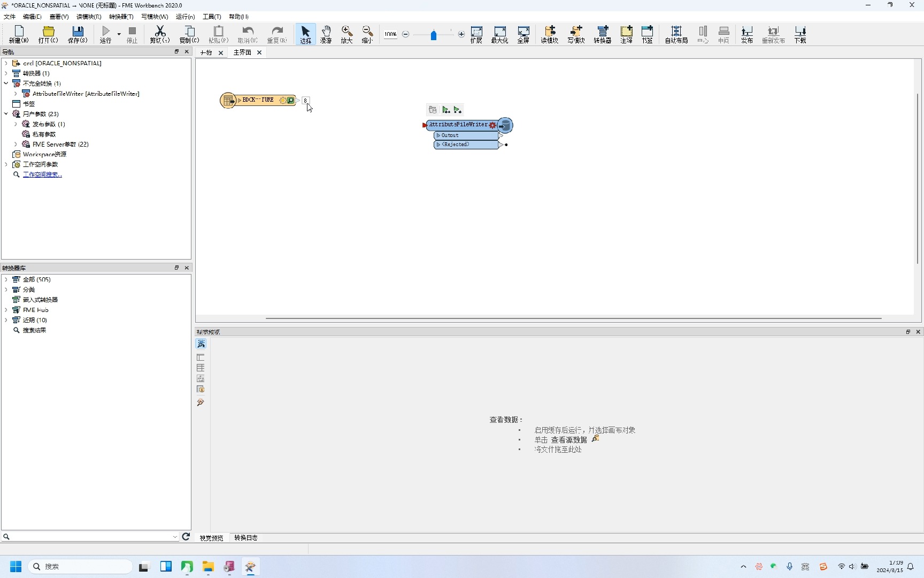
Task: Expand the FME Server参数 (22) node
Action: point(16,144)
